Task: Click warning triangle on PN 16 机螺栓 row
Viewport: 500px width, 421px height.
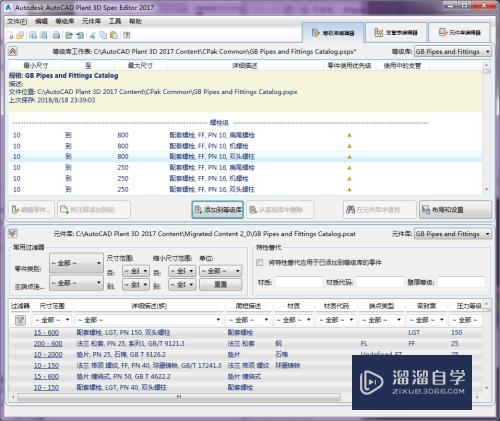Action: 349,178
